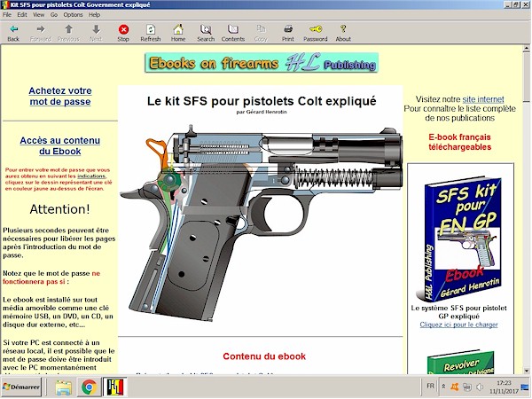Open the Edit menu
Image resolution: width=532 pixels, height=399 pixels.
pos(22,14)
